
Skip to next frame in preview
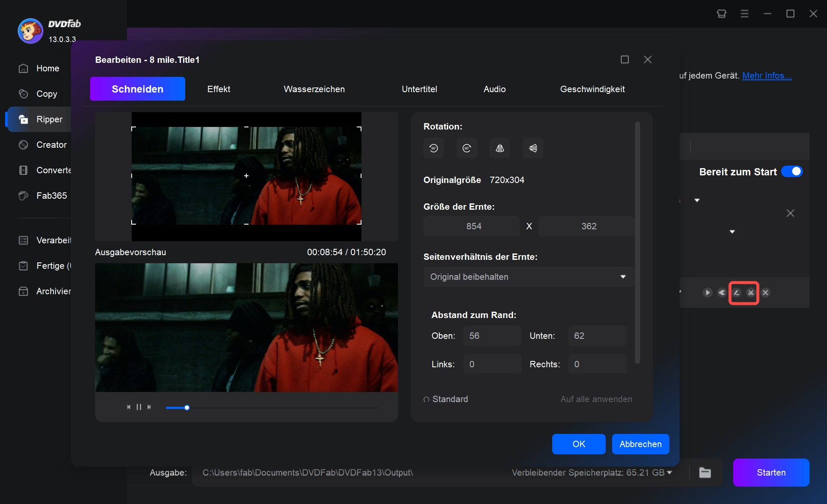149,407
